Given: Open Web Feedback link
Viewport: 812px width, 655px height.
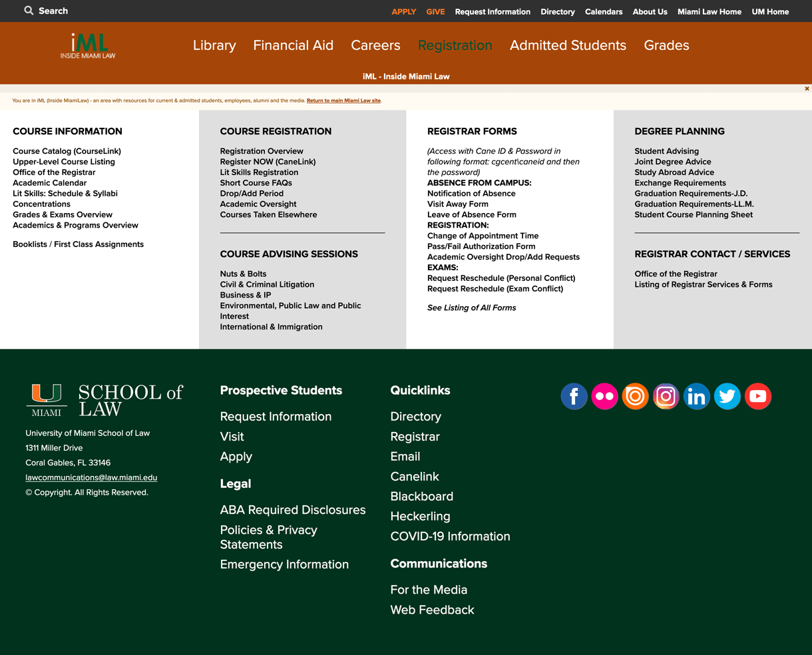Looking at the screenshot, I should 432,610.
